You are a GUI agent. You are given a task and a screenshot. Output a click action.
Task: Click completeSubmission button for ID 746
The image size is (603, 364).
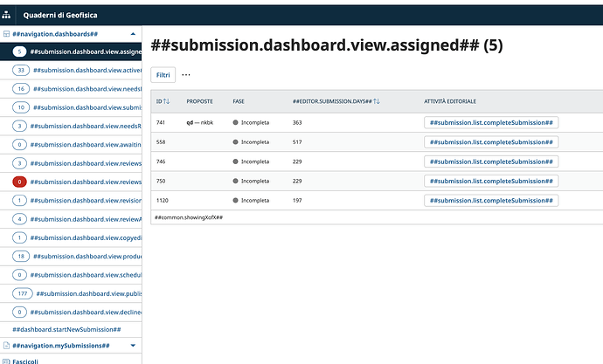tap(491, 161)
